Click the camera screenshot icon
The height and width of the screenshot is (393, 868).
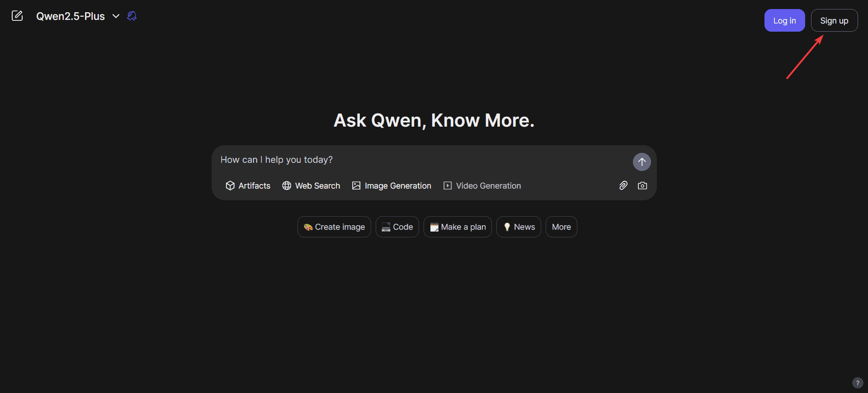click(642, 185)
